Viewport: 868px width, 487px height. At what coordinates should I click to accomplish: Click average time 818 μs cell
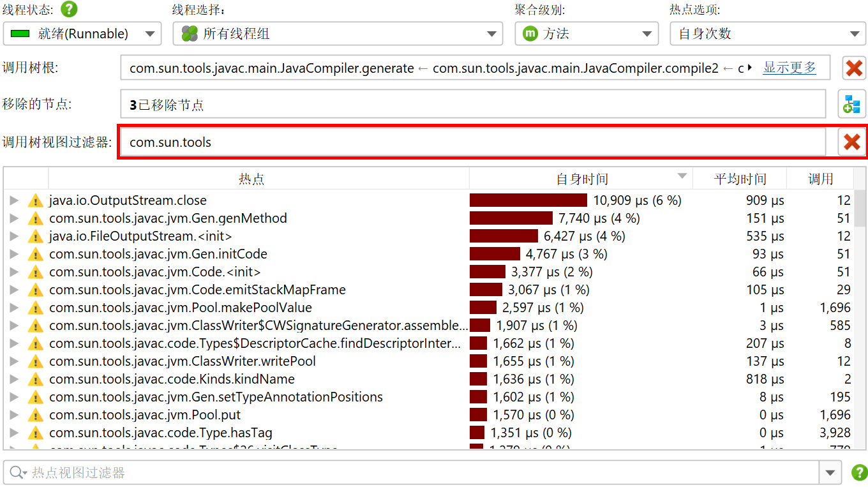765,379
